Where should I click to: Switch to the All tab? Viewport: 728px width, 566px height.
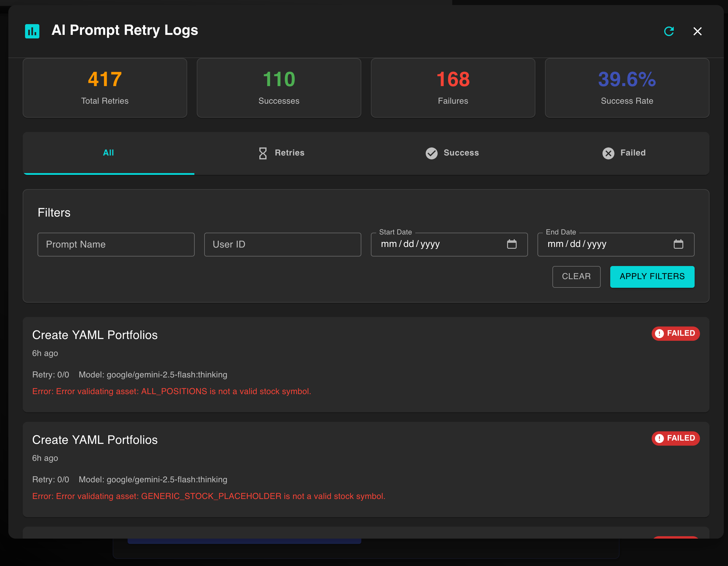[108, 153]
